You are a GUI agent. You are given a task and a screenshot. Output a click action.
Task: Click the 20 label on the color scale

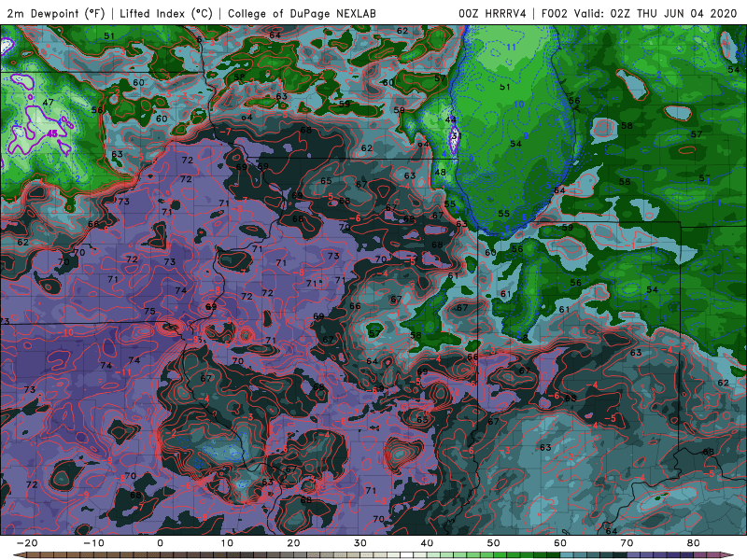pyautogui.click(x=293, y=543)
